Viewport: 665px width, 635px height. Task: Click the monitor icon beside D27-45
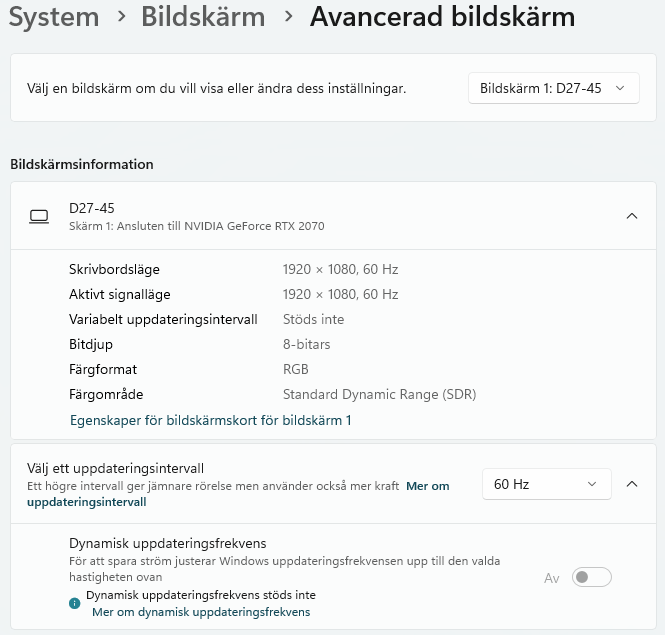[x=39, y=216]
